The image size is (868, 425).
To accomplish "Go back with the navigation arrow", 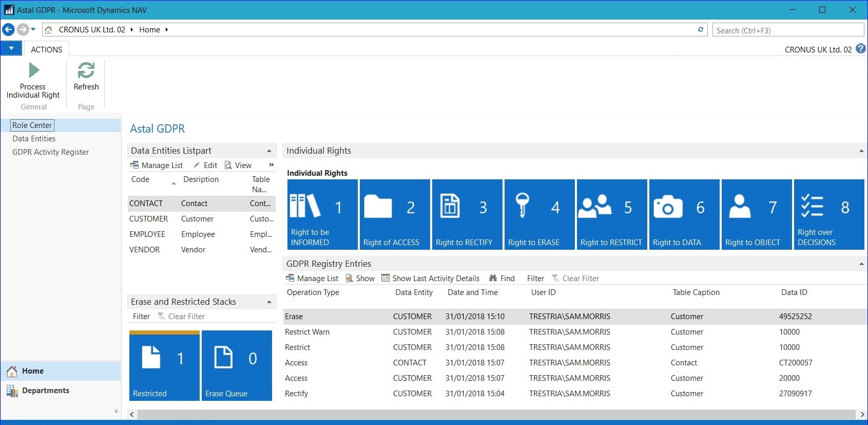I will click(8, 29).
